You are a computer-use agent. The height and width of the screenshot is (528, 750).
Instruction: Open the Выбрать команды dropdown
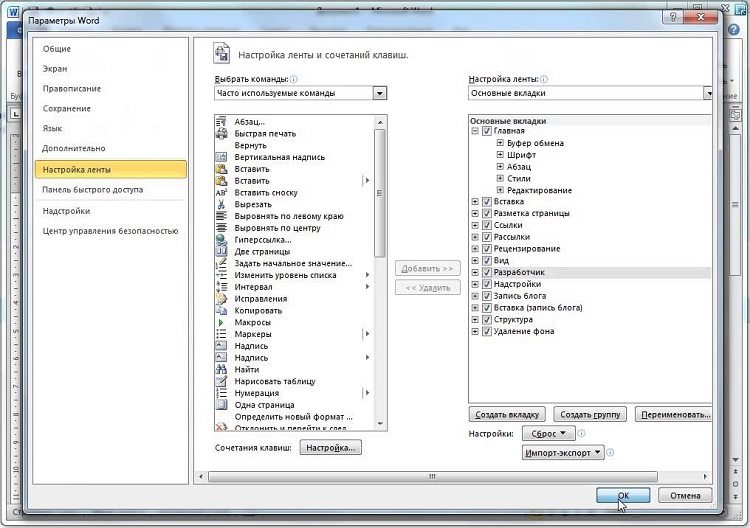click(379, 93)
